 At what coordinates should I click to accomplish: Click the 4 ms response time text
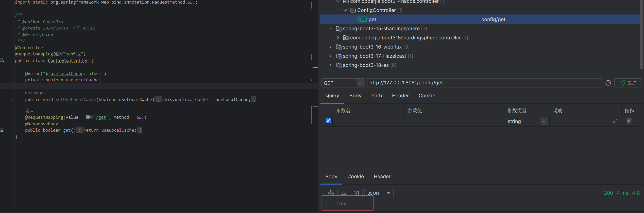coord(622,193)
